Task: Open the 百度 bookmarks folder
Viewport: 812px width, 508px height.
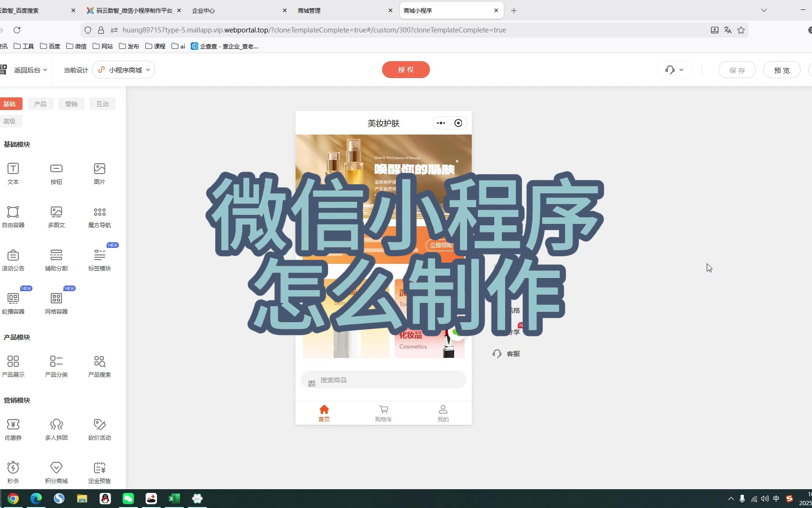Action: point(50,46)
